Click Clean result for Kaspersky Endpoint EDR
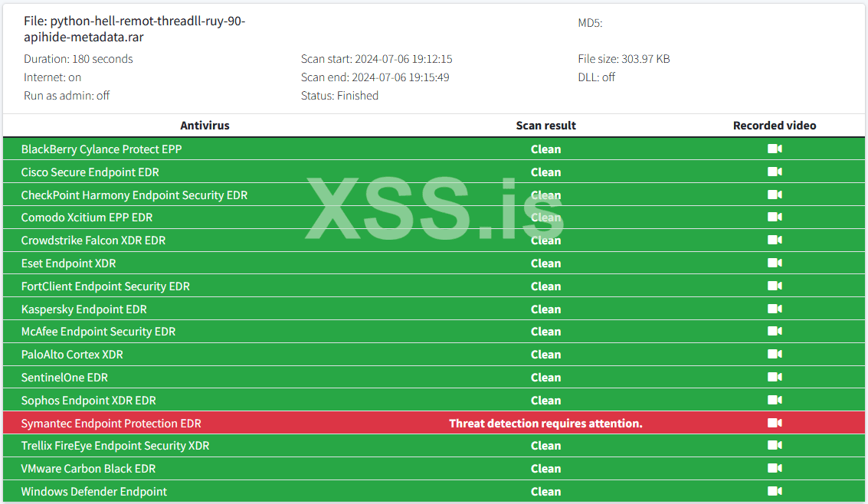 pyautogui.click(x=545, y=309)
